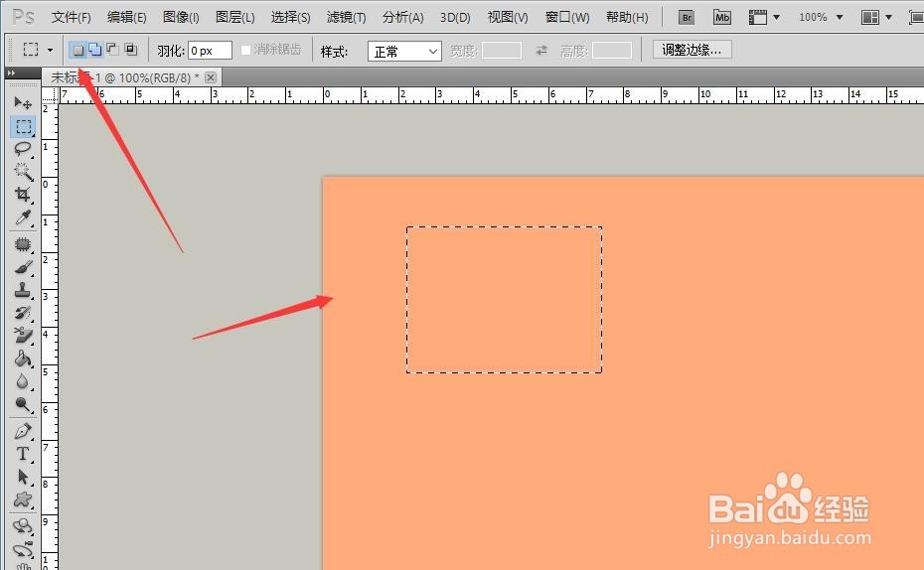Launch Mini Bridge via Mb icon

coord(722,17)
